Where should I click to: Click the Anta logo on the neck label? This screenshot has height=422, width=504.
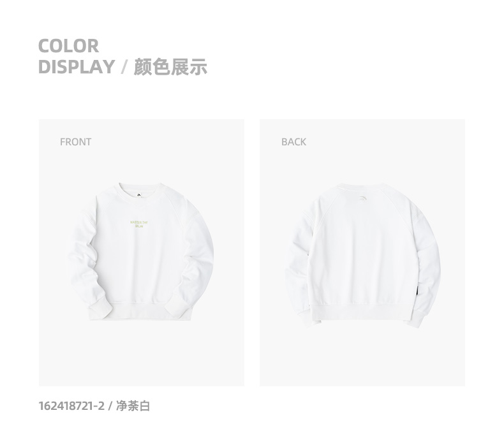pyautogui.click(x=138, y=194)
